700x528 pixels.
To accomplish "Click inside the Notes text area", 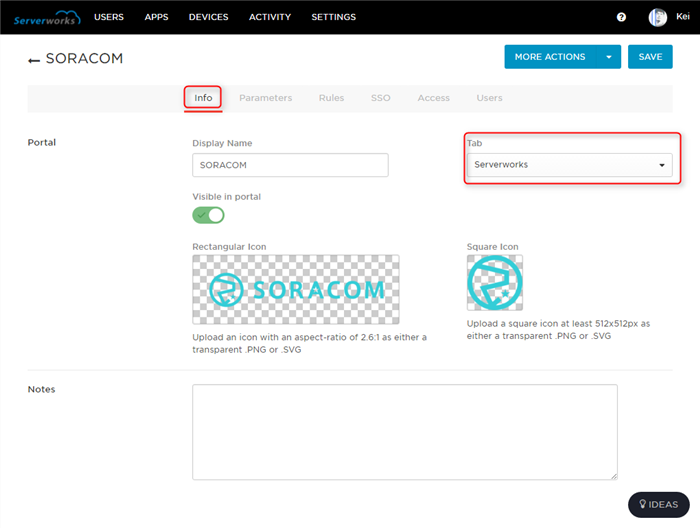I will [x=405, y=432].
